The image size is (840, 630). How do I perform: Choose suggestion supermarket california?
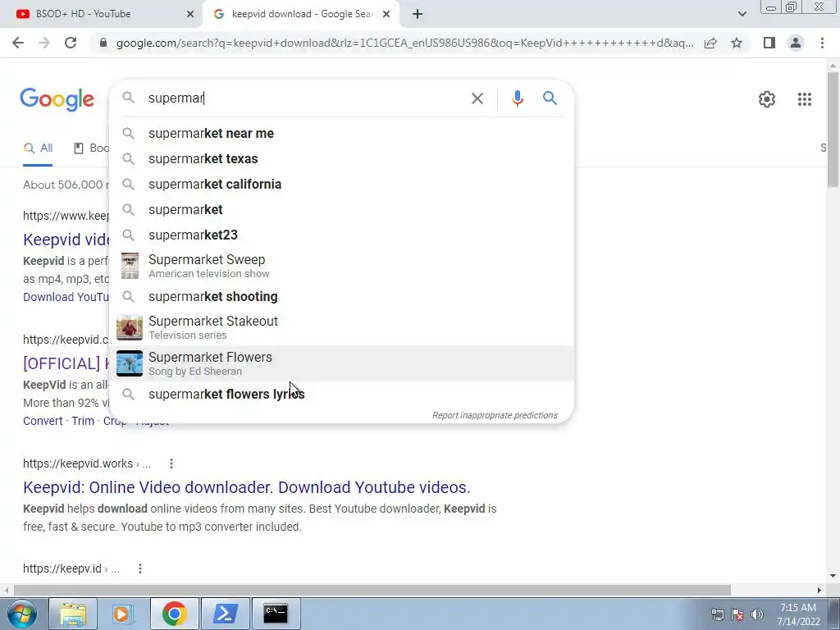pyautogui.click(x=342, y=185)
